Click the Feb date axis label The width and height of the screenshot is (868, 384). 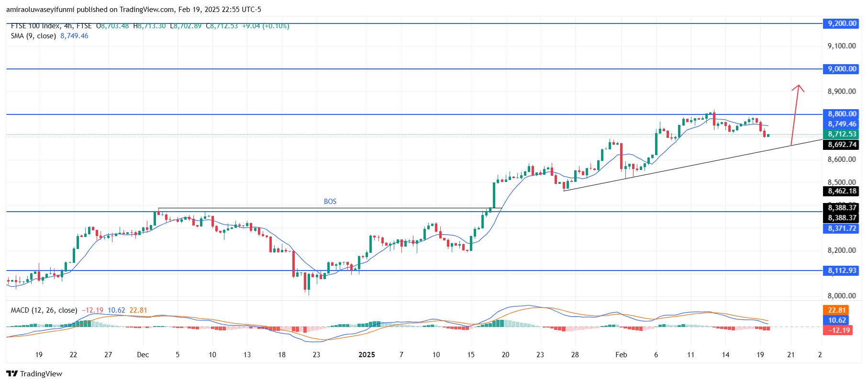[621, 355]
